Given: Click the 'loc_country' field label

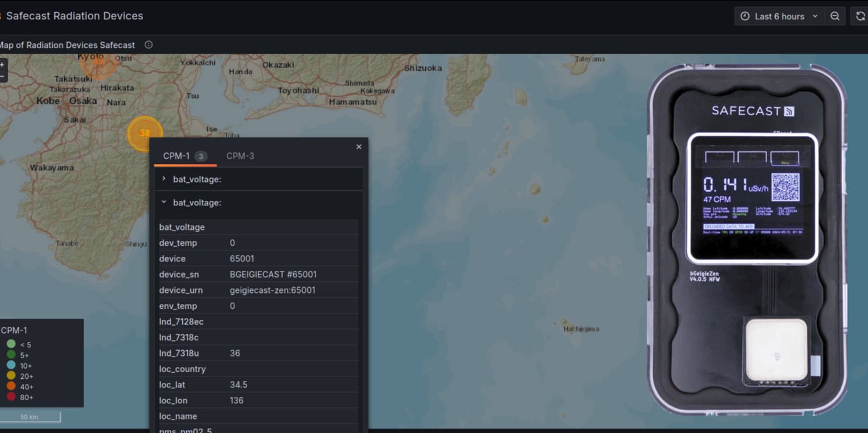Looking at the screenshot, I should click(182, 369).
